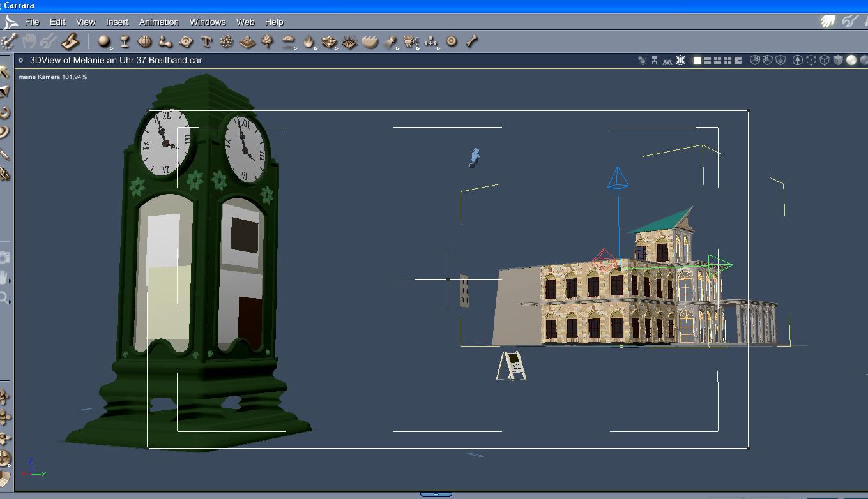This screenshot has height=499, width=868.
Task: Choose the Spline object goblet icon
Action: tap(125, 41)
